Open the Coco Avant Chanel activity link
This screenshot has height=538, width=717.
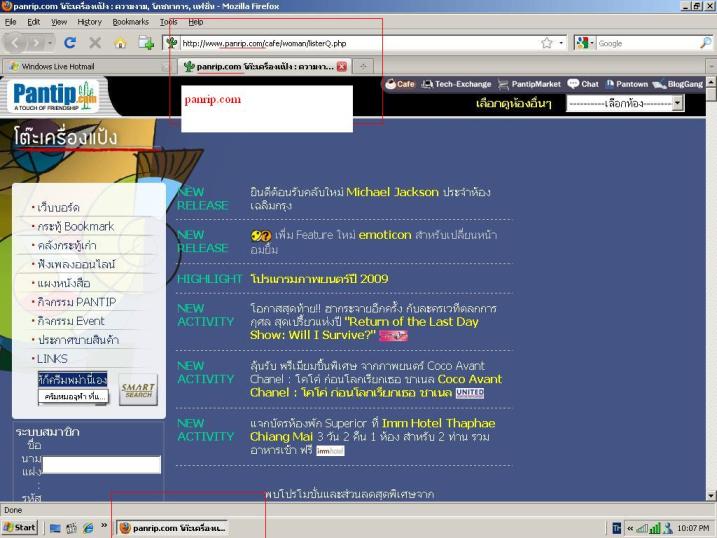click(x=376, y=386)
